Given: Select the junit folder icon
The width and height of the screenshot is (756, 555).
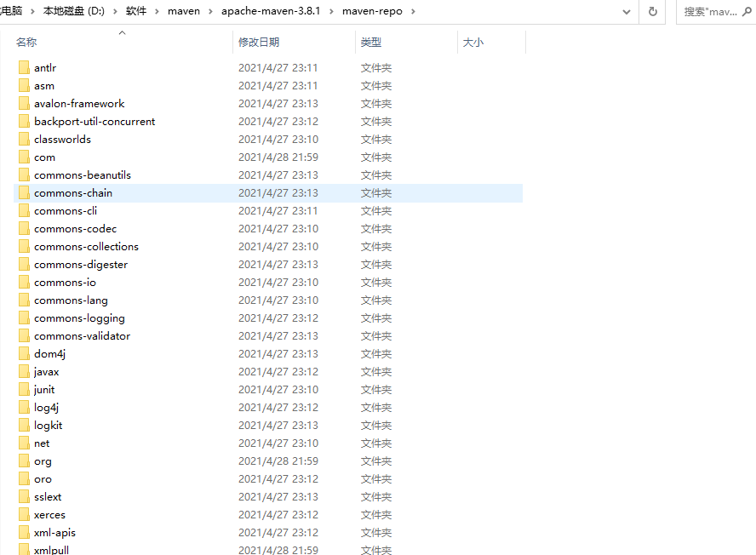Looking at the screenshot, I should point(24,389).
